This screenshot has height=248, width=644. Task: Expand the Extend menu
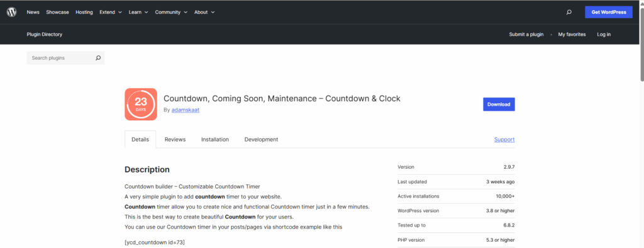[111, 13]
